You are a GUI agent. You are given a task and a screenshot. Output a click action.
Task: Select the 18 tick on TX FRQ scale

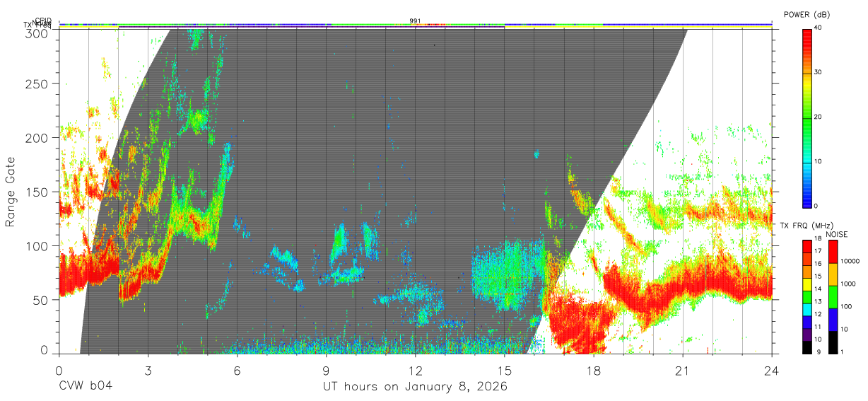coord(817,240)
